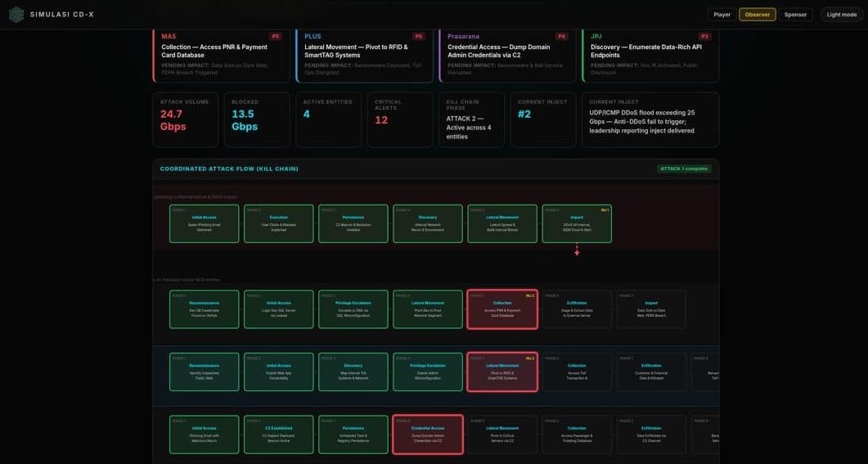
Task: Open Privilege Escalation Escalate to DBA step
Action: tap(353, 309)
